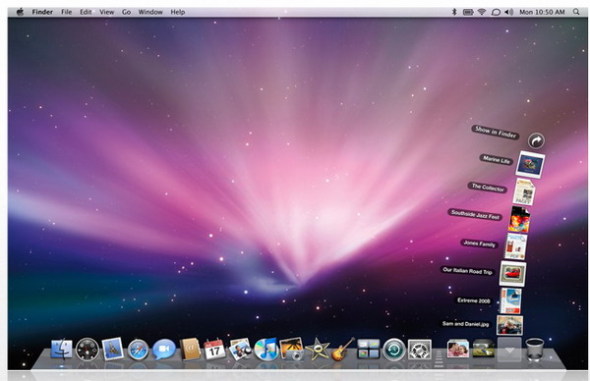
Task: Open the File menu
Action: click(x=67, y=12)
